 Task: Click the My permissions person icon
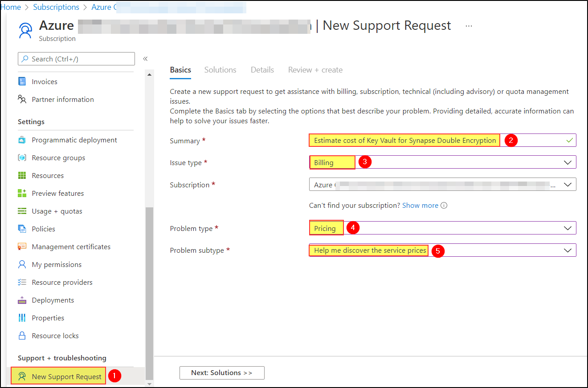(22, 264)
